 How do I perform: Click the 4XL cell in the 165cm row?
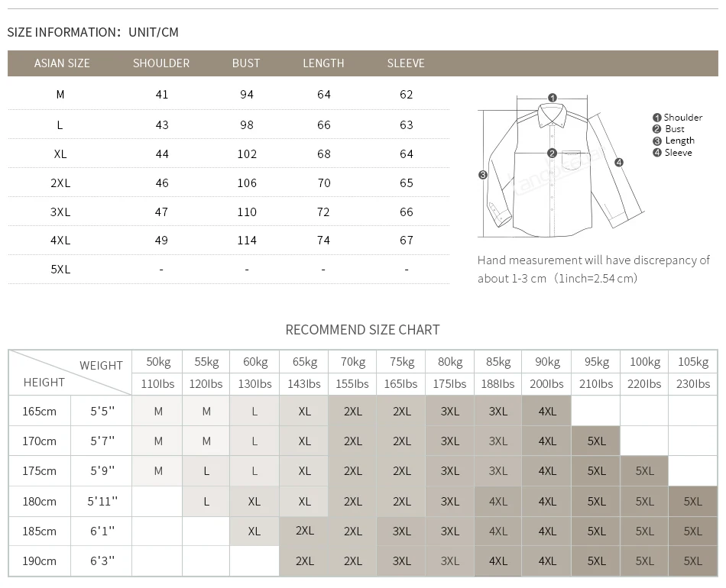pos(547,412)
